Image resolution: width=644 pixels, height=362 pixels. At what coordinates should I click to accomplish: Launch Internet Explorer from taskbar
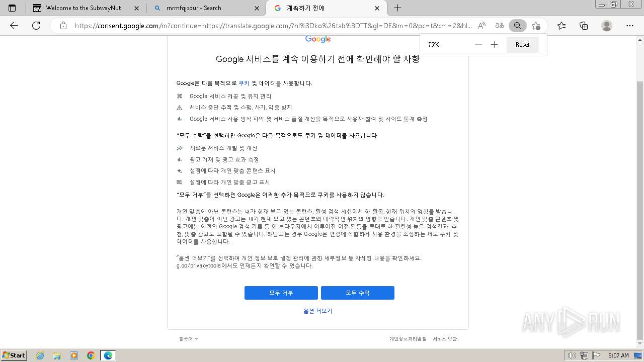coord(40,355)
